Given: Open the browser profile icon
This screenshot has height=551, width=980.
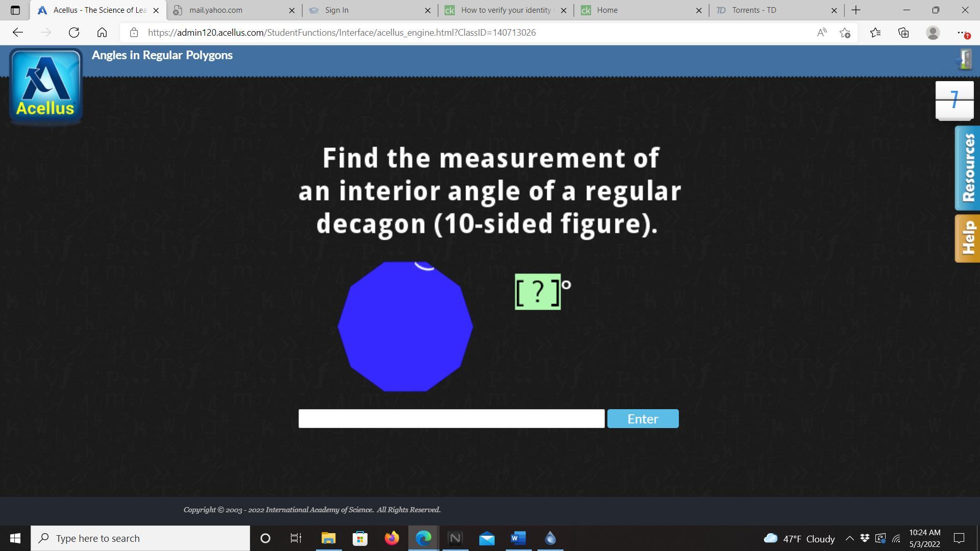Looking at the screenshot, I should point(933,33).
